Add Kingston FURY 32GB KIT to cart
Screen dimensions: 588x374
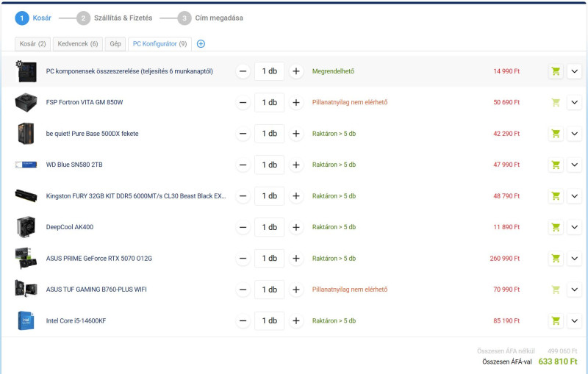point(556,196)
